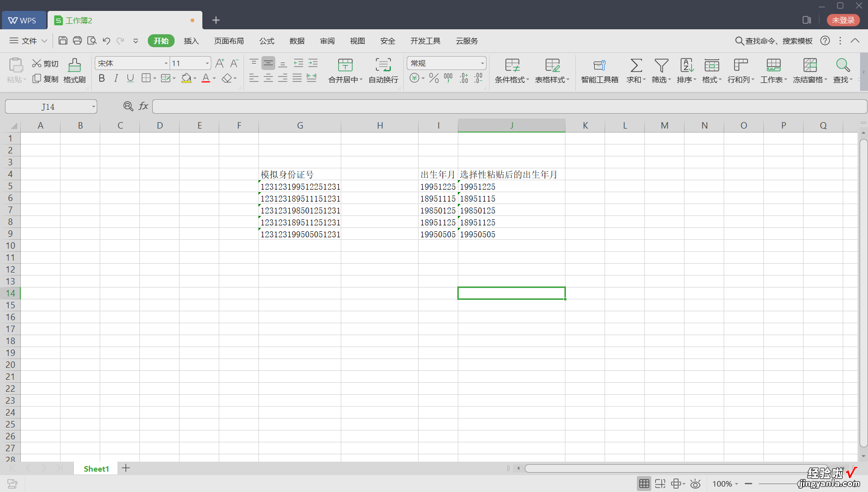This screenshot has height=492, width=868.
Task: Click search commands box (查找命令)
Action: point(774,41)
